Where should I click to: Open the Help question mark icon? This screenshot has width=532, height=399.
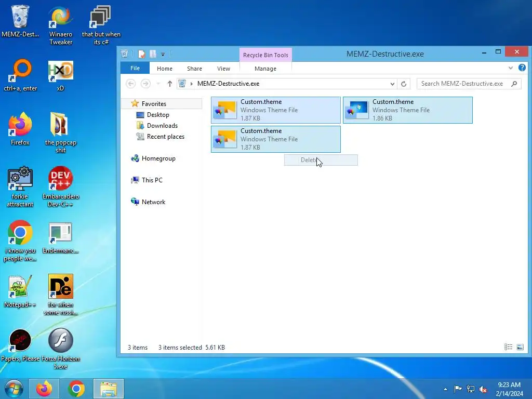pyautogui.click(x=522, y=68)
